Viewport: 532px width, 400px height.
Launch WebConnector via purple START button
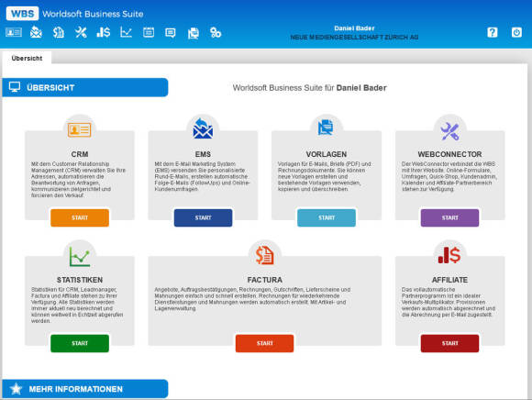point(449,217)
